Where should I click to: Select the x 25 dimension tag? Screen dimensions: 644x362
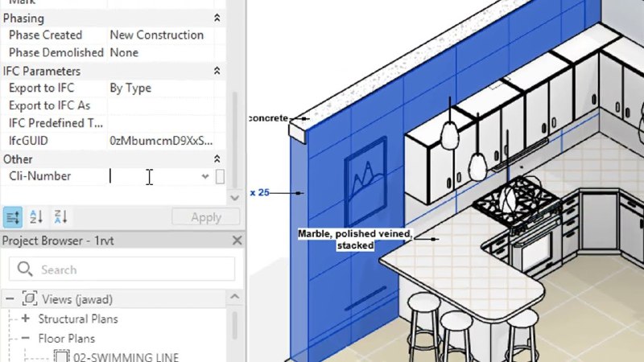259,192
